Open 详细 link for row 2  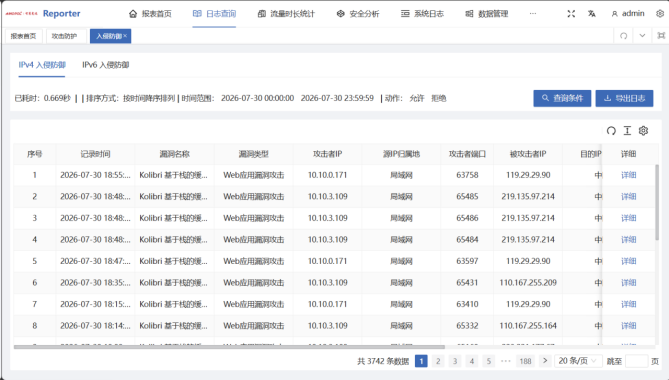[x=628, y=197]
